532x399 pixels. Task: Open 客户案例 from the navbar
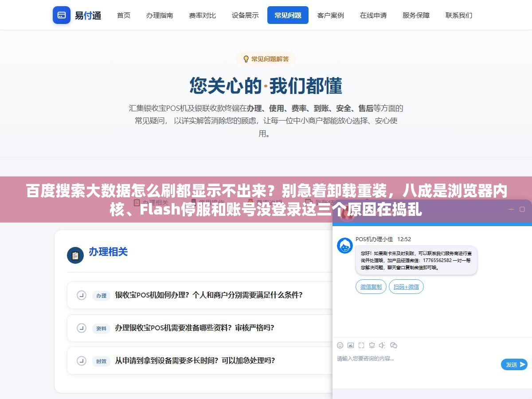point(331,15)
